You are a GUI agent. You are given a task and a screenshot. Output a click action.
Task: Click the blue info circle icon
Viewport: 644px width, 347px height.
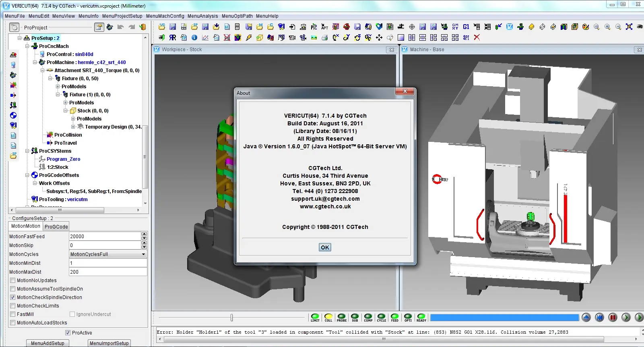tap(194, 37)
